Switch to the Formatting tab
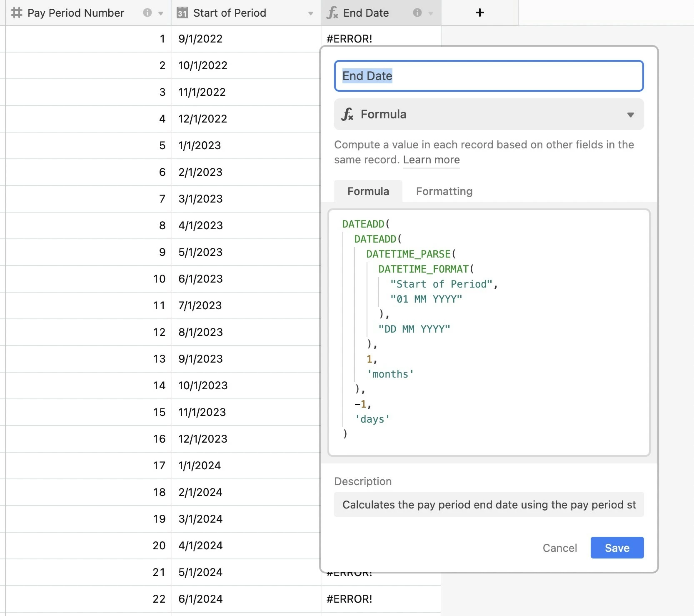Image resolution: width=694 pixels, height=616 pixels. [444, 191]
